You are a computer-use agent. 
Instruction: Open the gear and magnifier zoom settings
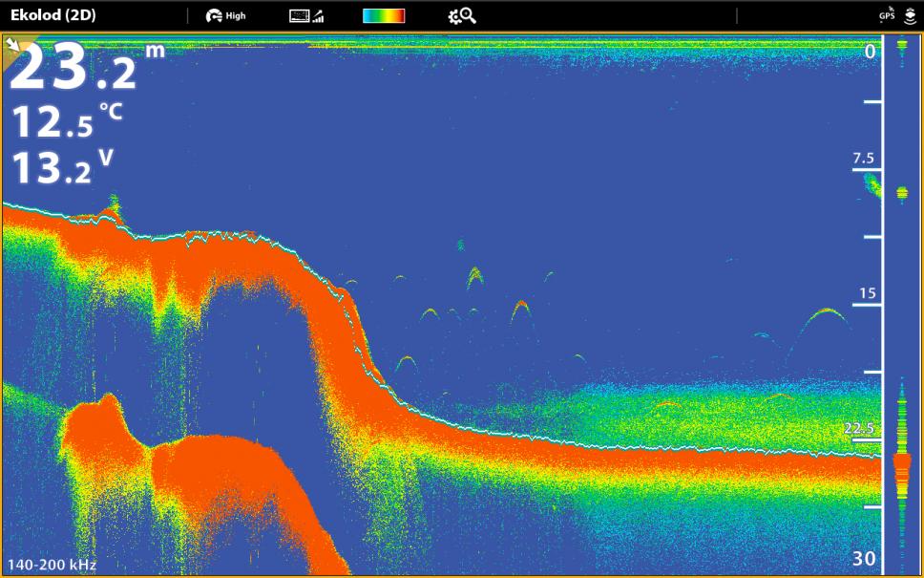point(462,15)
